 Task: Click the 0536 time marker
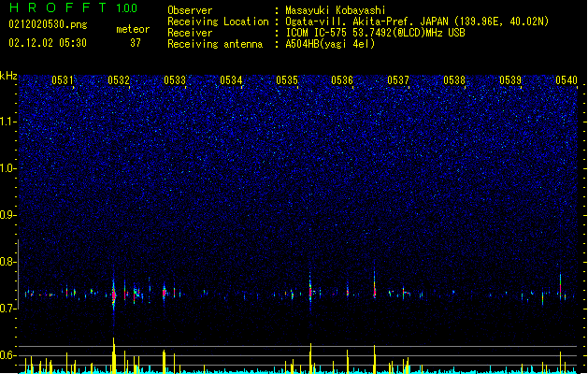click(342, 80)
